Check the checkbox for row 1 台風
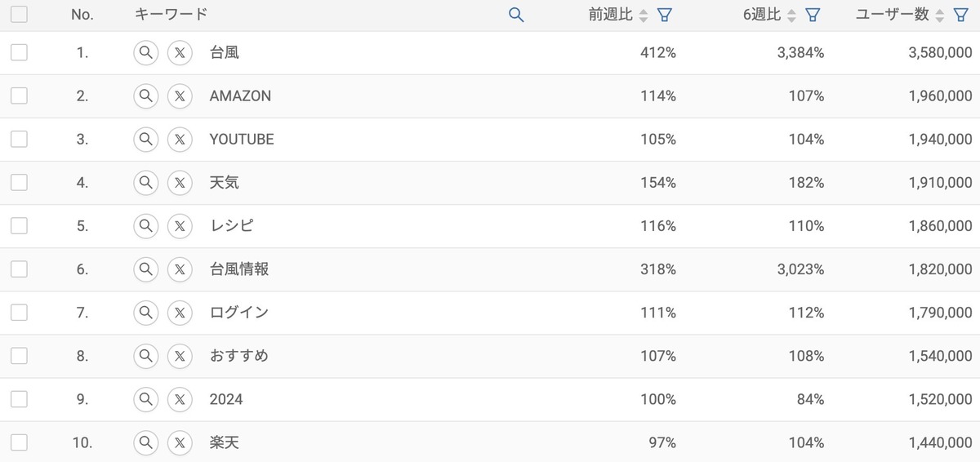The height and width of the screenshot is (462, 980). [19, 52]
